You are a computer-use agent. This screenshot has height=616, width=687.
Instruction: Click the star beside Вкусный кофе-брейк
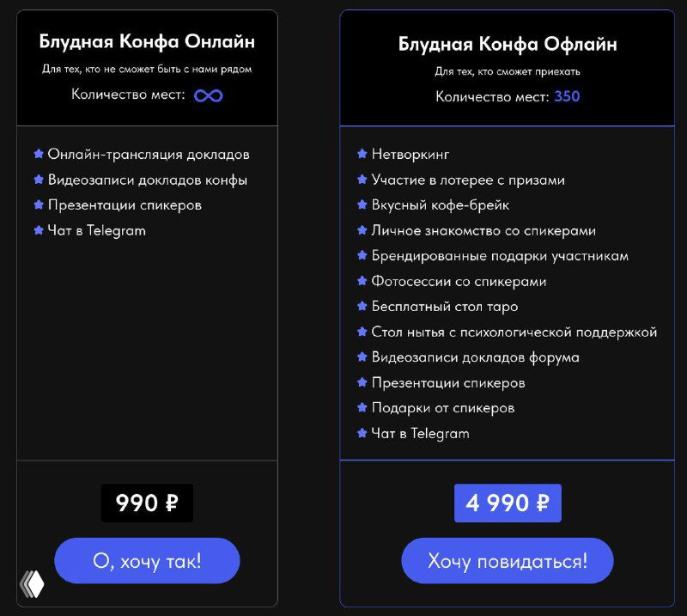tap(361, 204)
